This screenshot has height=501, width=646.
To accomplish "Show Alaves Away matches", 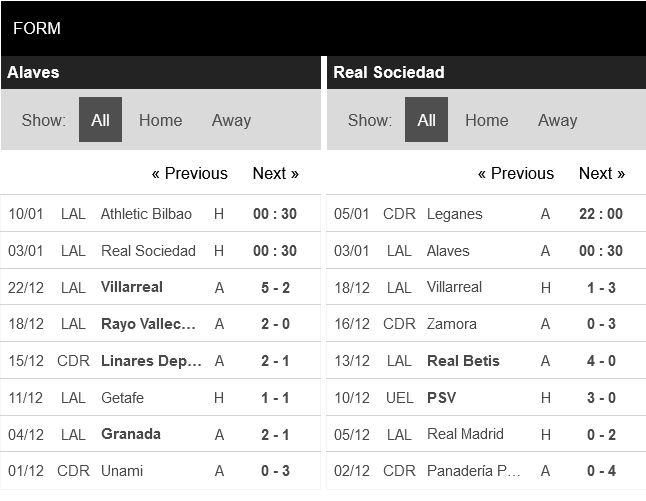I will (x=231, y=120).
